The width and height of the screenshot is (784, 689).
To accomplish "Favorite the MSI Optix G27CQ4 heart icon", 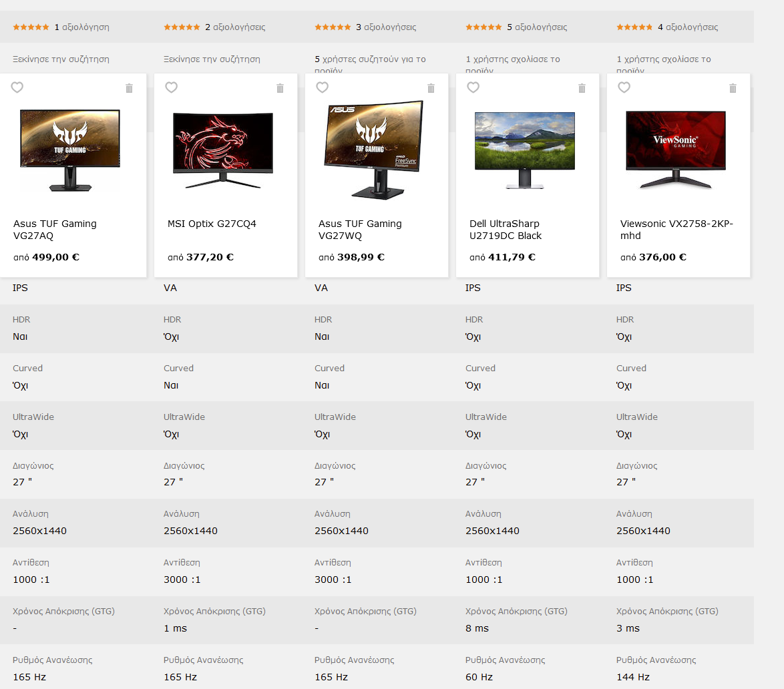I will coord(172,87).
